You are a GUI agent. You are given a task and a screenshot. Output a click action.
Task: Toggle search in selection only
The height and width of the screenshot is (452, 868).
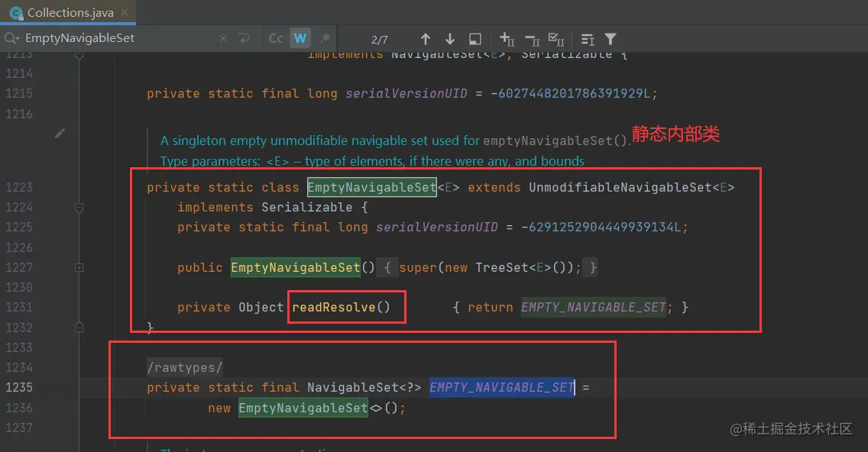coord(588,39)
